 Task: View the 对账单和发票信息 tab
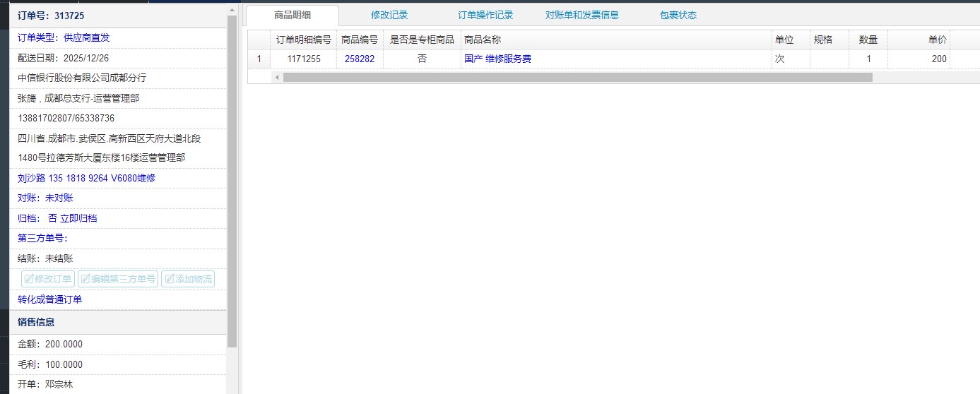coord(581,16)
